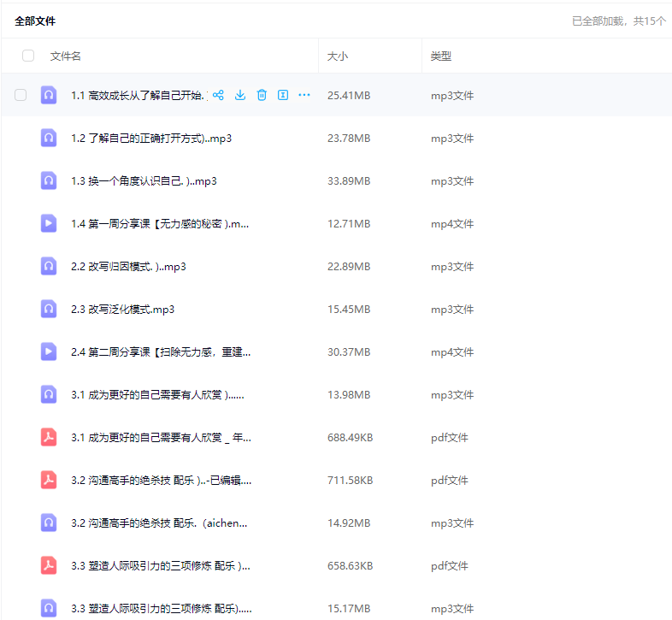Delete file 1.1 using trash icon
672x620 pixels.
pos(262,95)
